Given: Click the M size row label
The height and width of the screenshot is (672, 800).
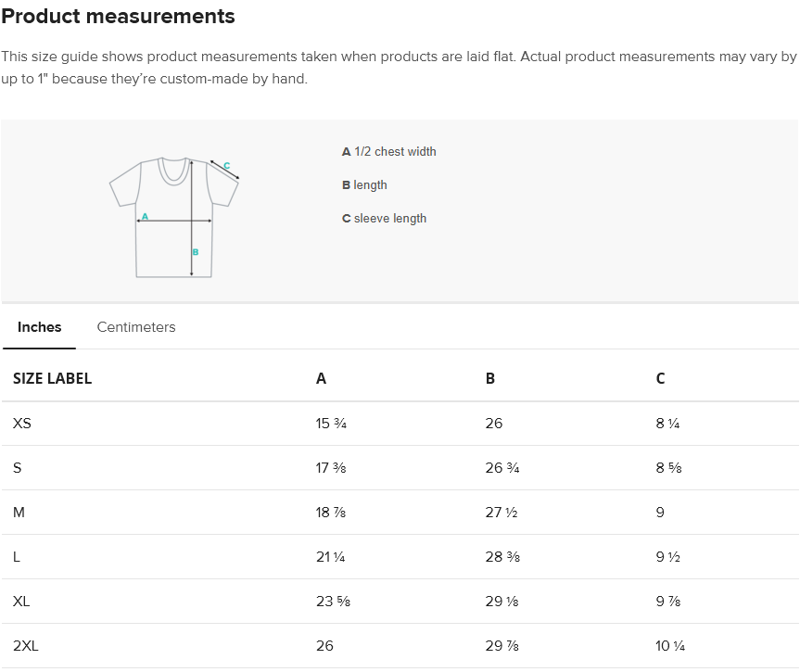Looking at the screenshot, I should click(x=19, y=513).
